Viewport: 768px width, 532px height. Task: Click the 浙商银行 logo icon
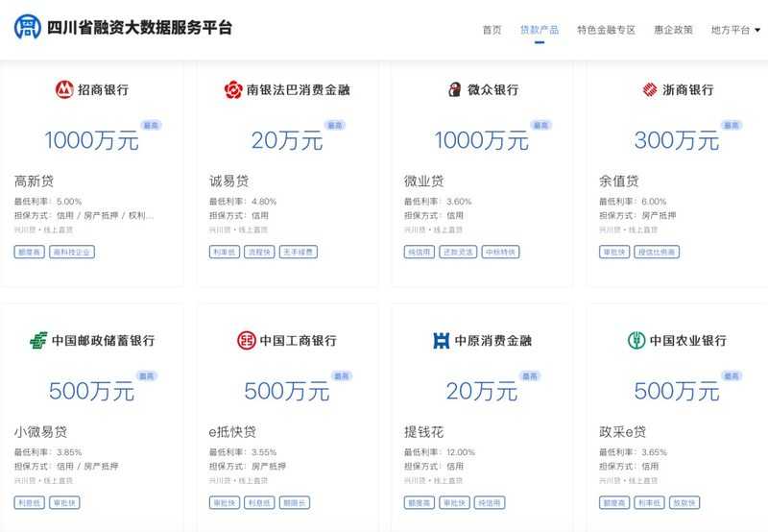point(650,89)
